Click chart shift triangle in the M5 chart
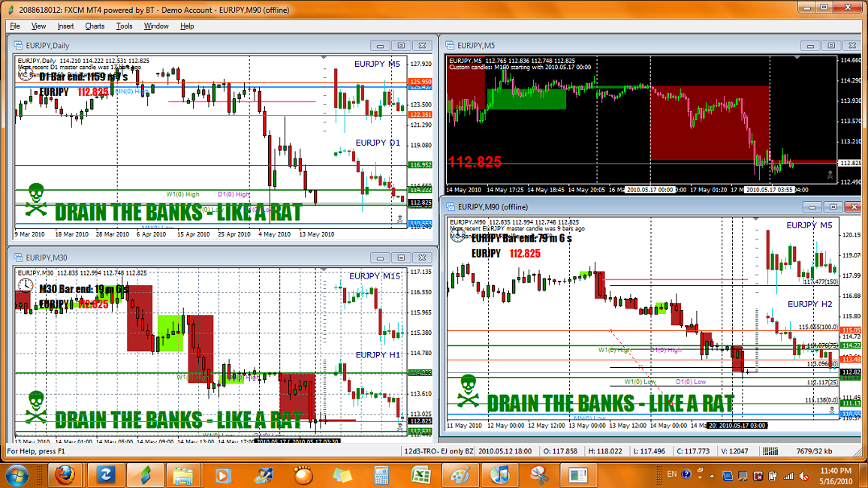The image size is (868, 488). point(797,57)
